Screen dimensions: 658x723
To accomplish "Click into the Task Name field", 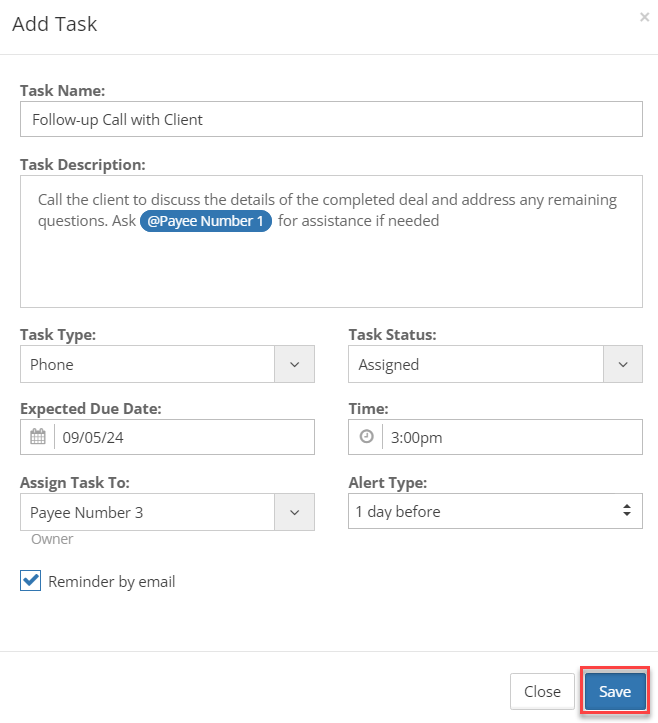I will coord(331,119).
